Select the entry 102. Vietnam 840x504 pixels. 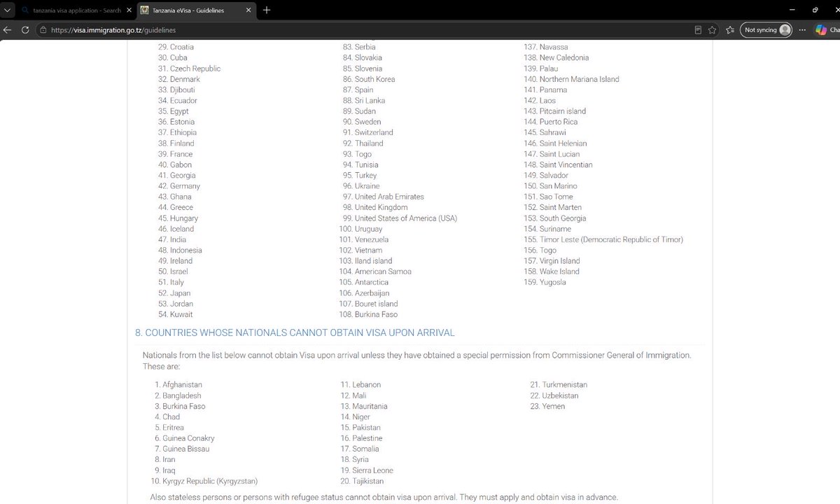[360, 250]
